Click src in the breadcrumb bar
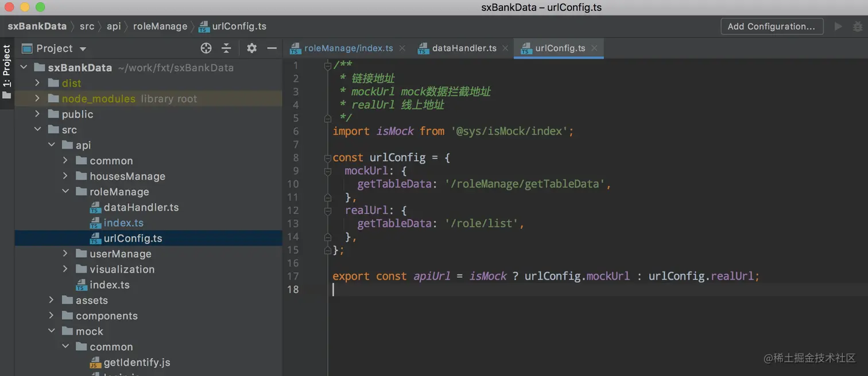This screenshot has height=376, width=868. pyautogui.click(x=87, y=26)
